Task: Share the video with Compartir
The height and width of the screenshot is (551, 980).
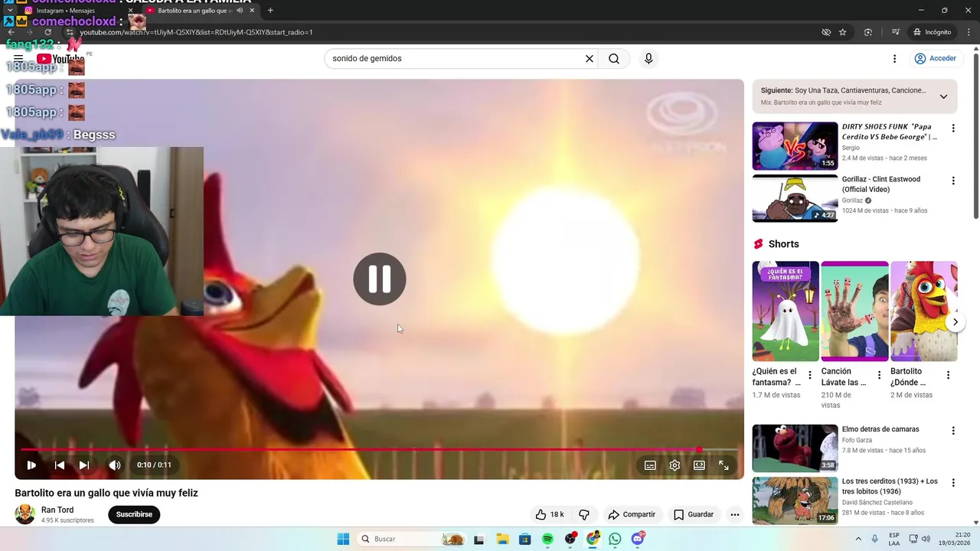Action: [x=632, y=515]
